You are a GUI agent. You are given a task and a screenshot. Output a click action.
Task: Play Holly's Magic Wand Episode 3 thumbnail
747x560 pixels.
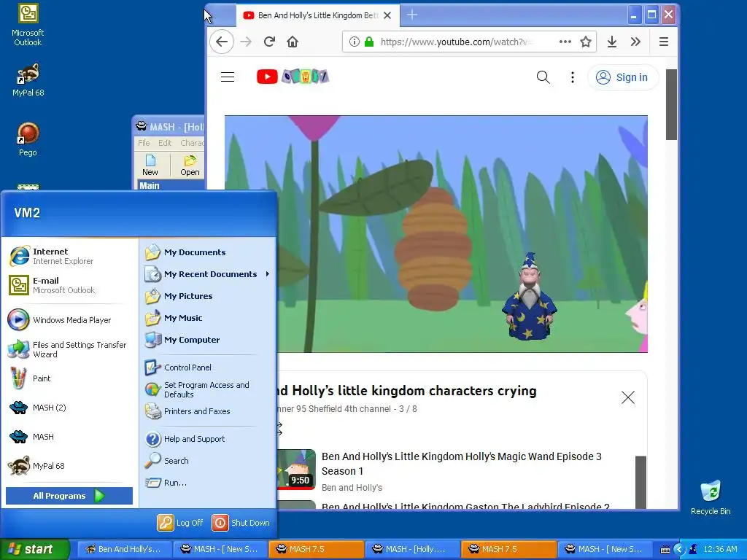point(296,470)
